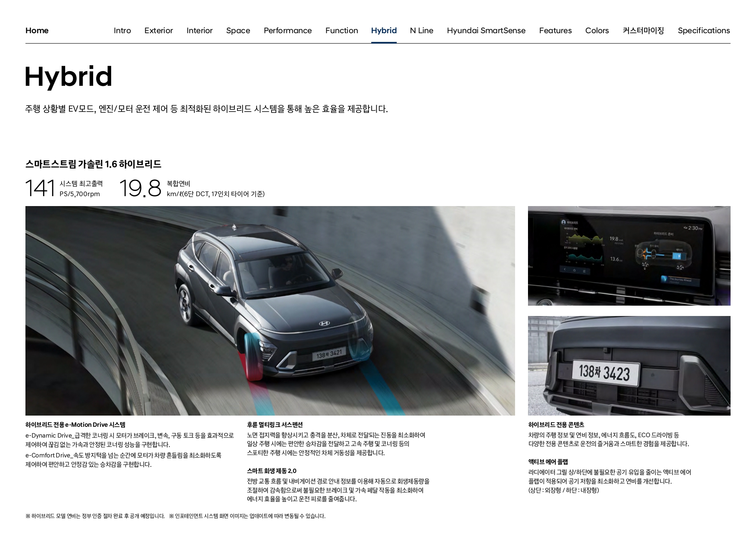The width and height of the screenshot is (756, 535).
Task: Click the 스마트 회생 제동 2.0 heading
Action: (x=272, y=471)
